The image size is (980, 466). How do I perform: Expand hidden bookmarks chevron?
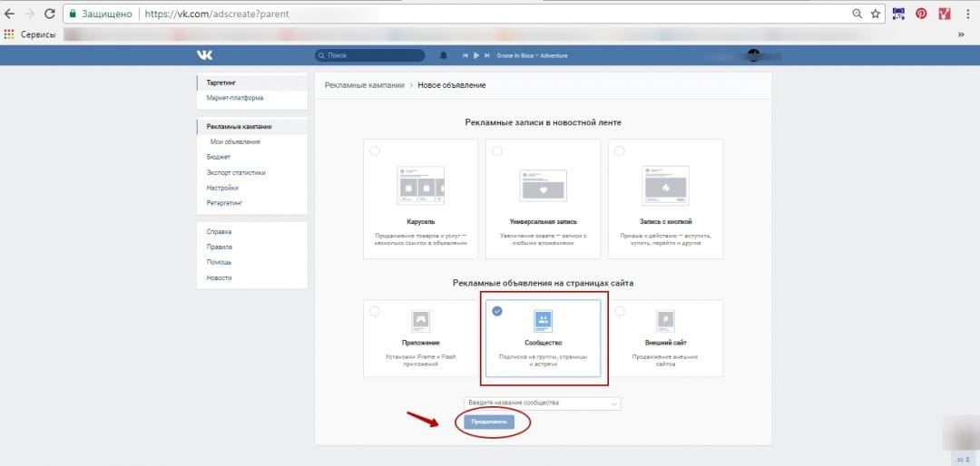[x=961, y=34]
